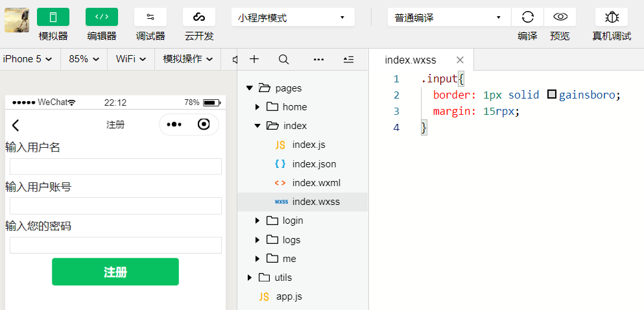The image size is (644, 310).
Task: Open index.wxml in the file tree
Action: [316, 183]
